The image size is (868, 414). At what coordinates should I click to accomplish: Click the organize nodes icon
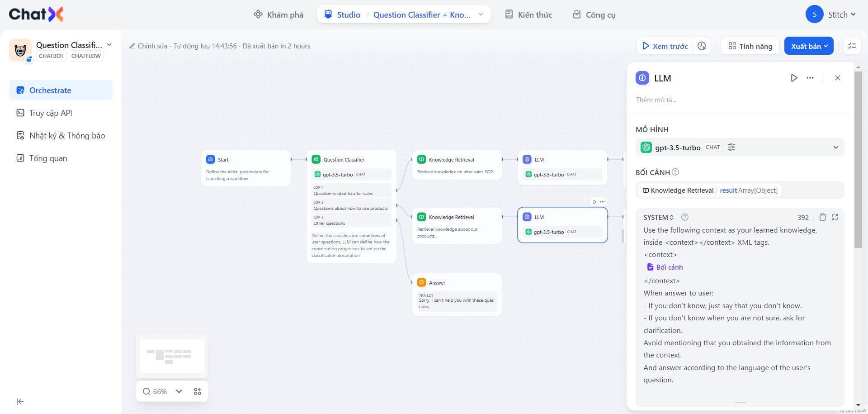click(x=198, y=391)
